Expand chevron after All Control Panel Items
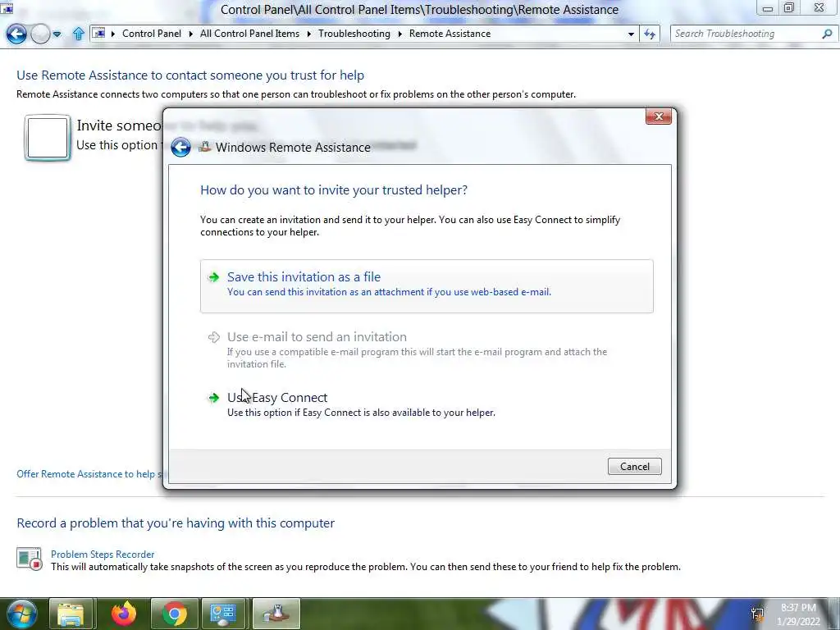 (x=309, y=34)
